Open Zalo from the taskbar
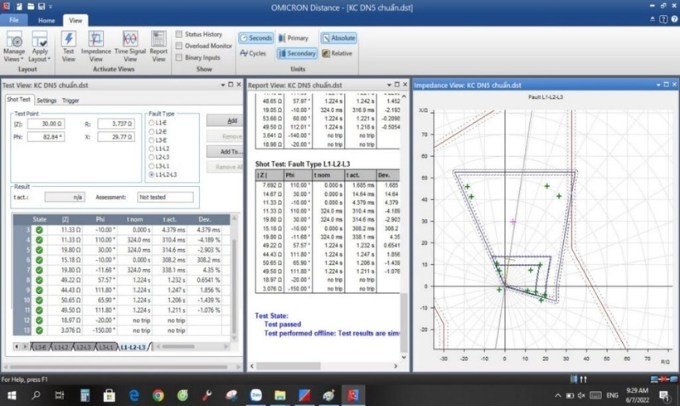The image size is (680, 406). point(256,395)
